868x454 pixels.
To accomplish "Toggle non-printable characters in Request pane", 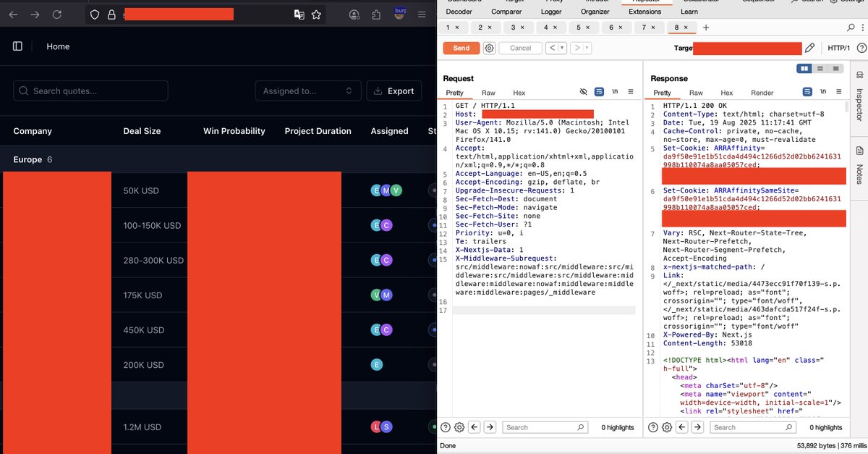I will 615,92.
